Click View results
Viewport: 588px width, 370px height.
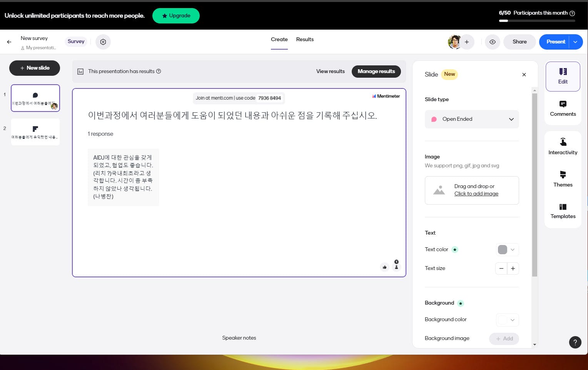(x=331, y=72)
